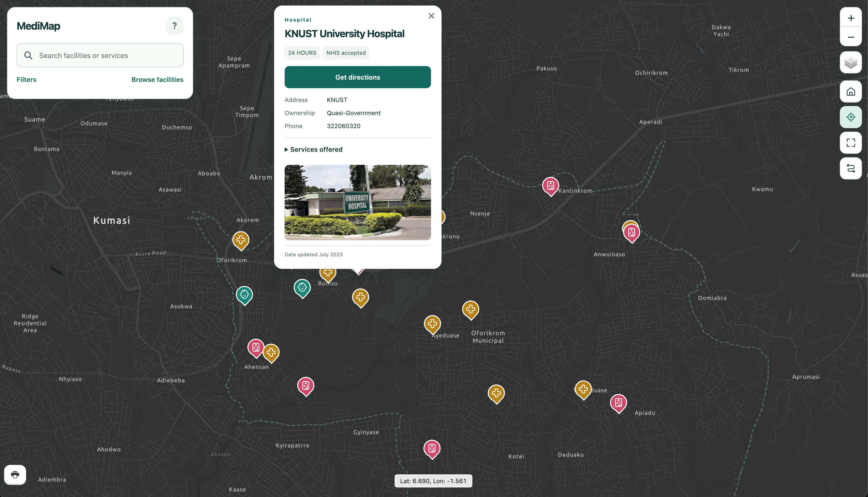Viewport: 868px width, 497px height.
Task: Locate my current position on map
Action: click(x=851, y=117)
